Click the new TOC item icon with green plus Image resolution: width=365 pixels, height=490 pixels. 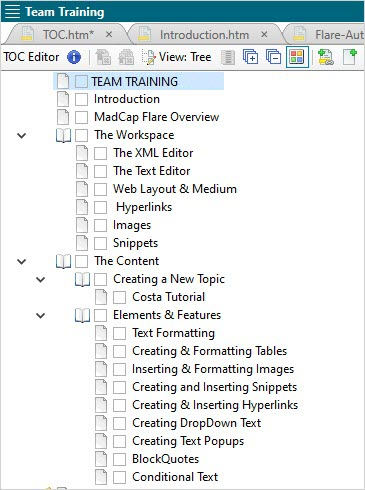(x=350, y=57)
